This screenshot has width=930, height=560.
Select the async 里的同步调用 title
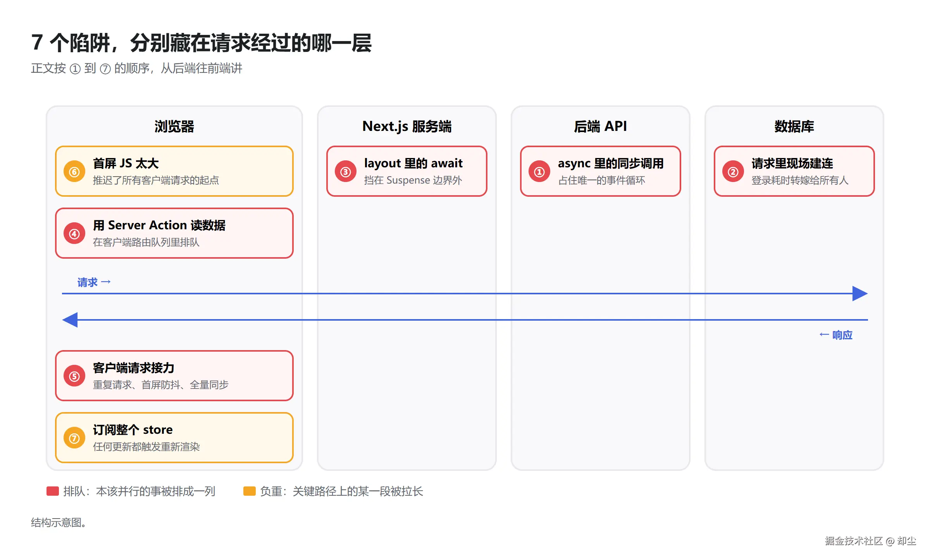(611, 163)
